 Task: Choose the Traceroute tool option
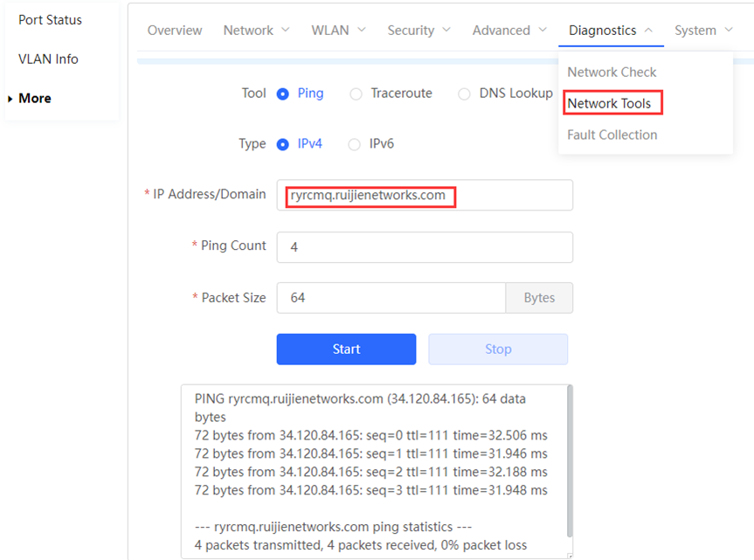356,94
